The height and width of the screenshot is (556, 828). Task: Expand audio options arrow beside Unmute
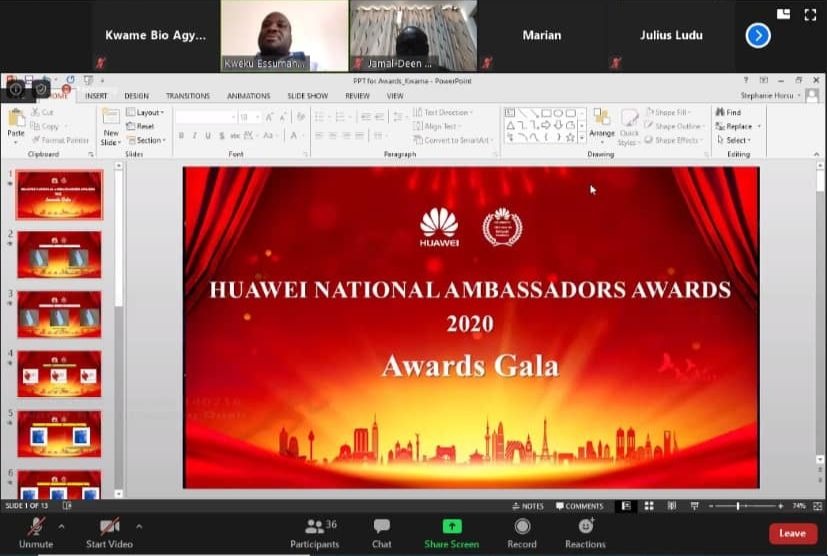click(62, 526)
